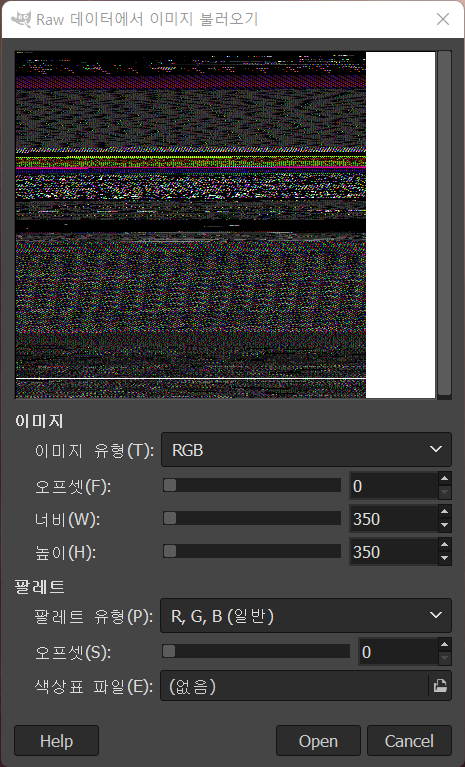The height and width of the screenshot is (767, 465).
Task: Increase 오프셋(F) with up arrow
Action: coord(444,479)
